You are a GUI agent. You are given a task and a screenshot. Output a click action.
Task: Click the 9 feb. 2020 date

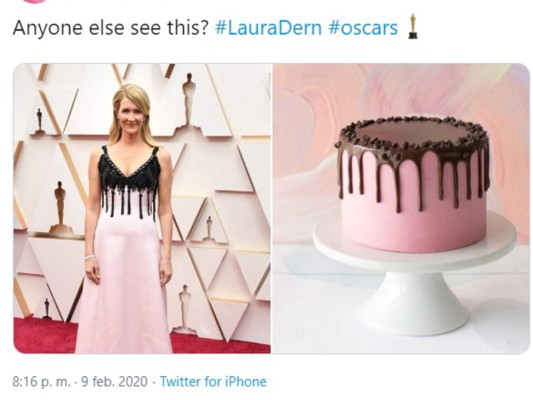click(x=115, y=381)
